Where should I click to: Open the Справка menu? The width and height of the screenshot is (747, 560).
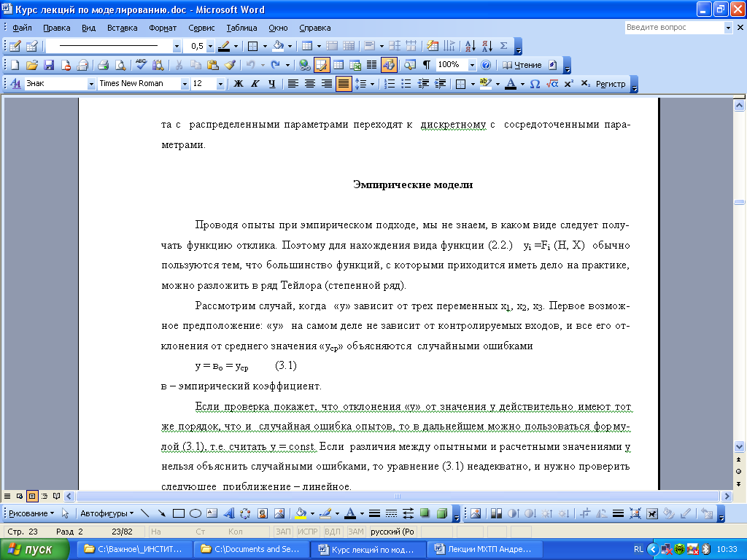315,28
